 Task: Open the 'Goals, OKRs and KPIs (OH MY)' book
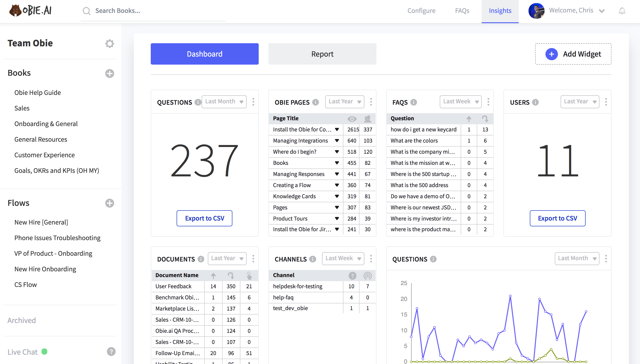pos(57,170)
